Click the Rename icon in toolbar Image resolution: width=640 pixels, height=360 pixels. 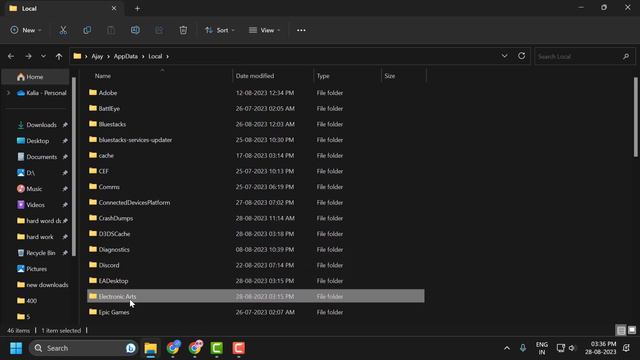[x=135, y=30]
